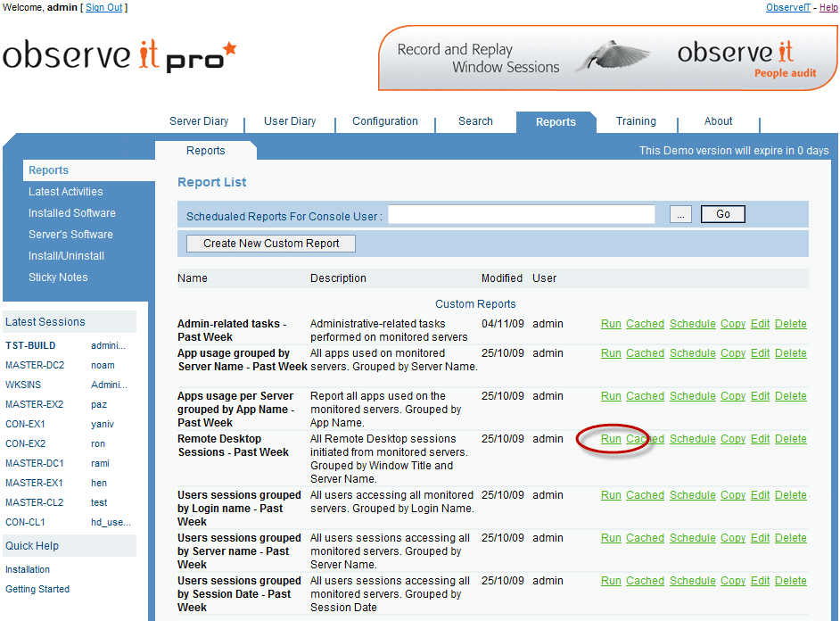Delete the Admin-related tasks report
Screen dimensions: 840x621
791,324
